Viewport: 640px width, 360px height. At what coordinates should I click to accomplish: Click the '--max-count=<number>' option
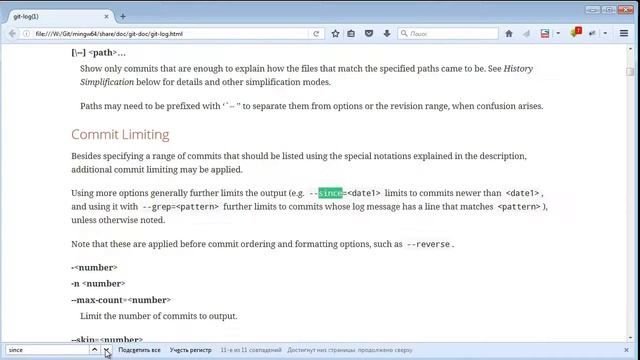click(x=121, y=300)
